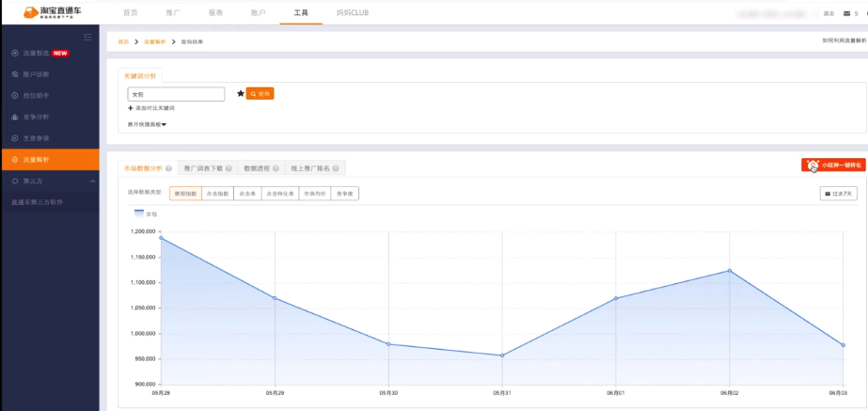Click help icon next to 市场数据分析

click(168, 168)
